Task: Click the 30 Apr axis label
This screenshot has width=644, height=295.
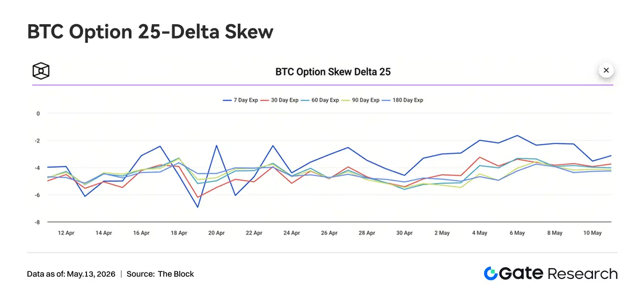Action: click(404, 233)
